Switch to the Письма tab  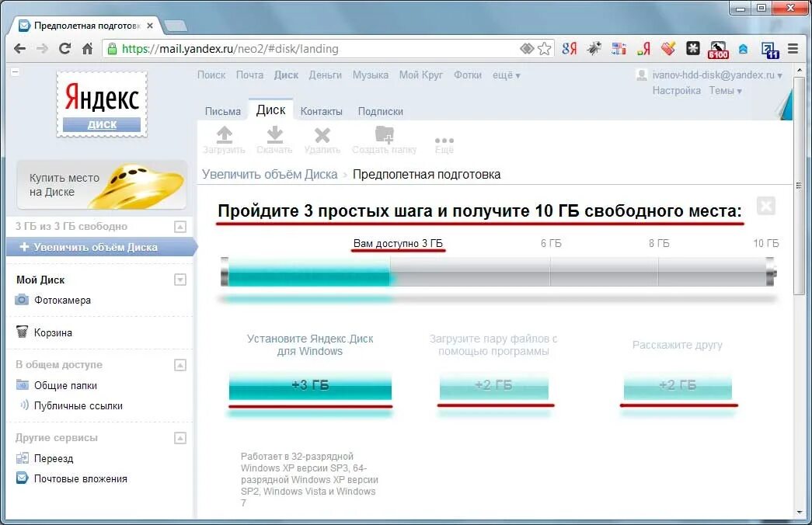point(223,111)
